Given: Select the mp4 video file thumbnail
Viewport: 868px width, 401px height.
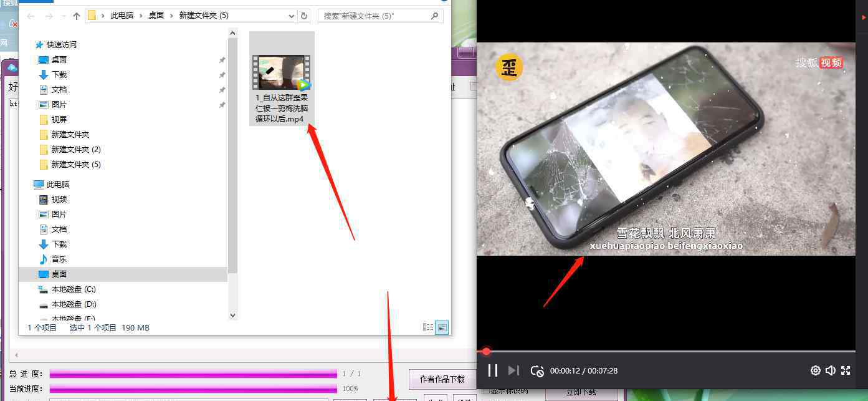Looking at the screenshot, I should coord(282,72).
